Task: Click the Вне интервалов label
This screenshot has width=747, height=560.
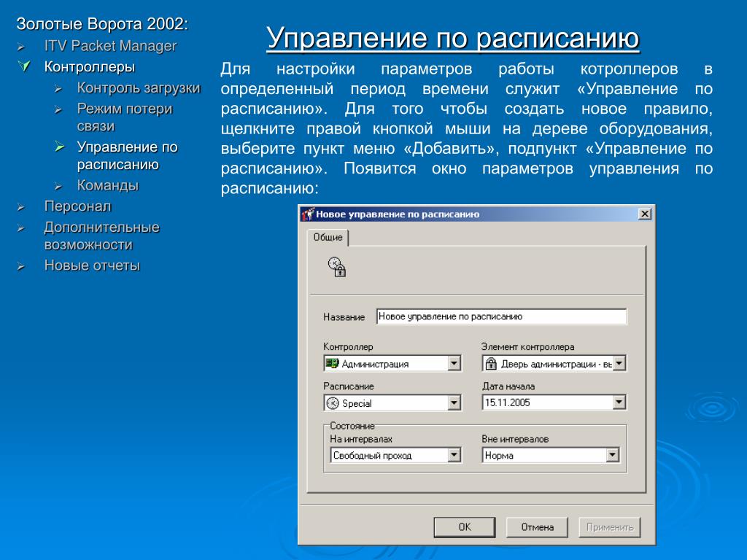Action: click(x=515, y=439)
